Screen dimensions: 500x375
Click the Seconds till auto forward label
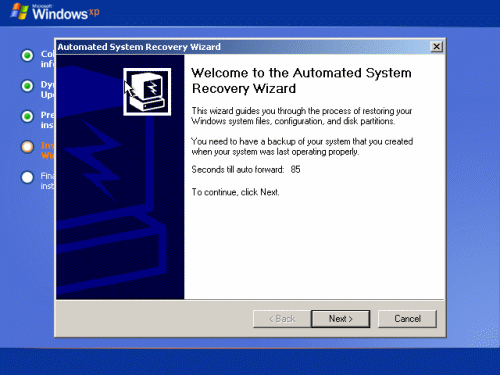tap(238, 169)
